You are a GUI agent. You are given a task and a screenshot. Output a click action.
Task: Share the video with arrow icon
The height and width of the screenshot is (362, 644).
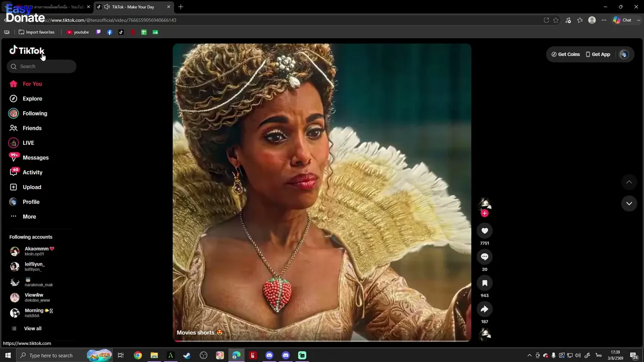[485, 309]
